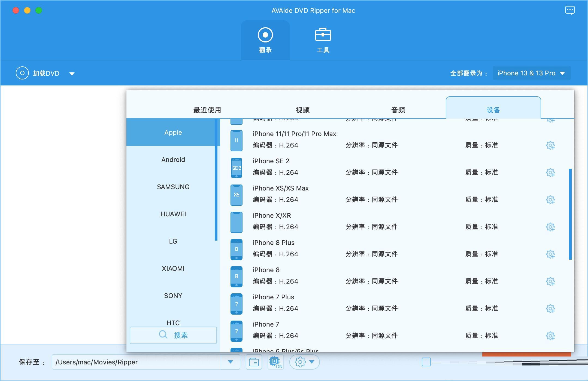
Task: Choose the iPhone X/XR profile
Action: click(x=272, y=215)
